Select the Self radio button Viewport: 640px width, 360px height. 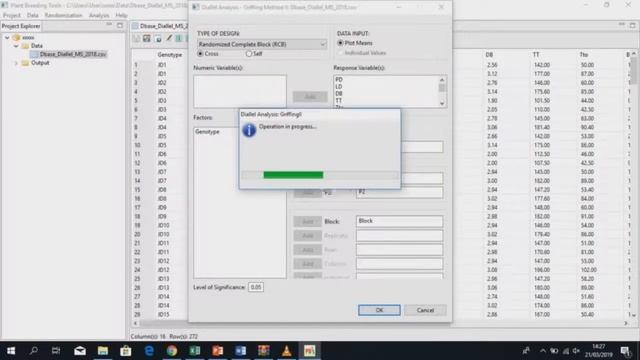point(249,54)
